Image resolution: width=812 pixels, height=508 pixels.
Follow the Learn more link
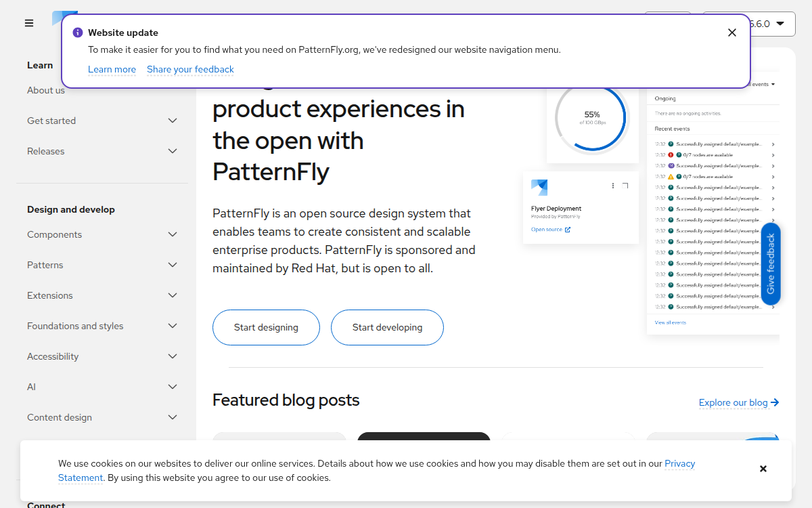112,69
